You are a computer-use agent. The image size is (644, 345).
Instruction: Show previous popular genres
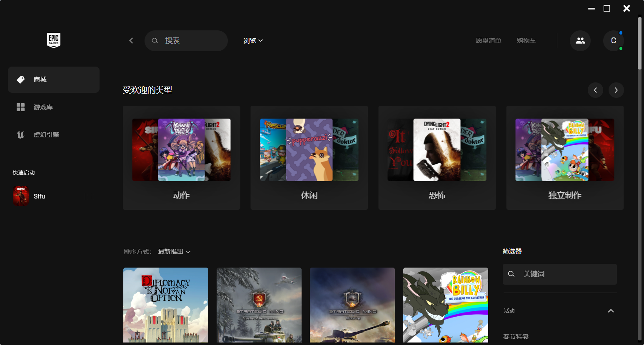coord(595,90)
